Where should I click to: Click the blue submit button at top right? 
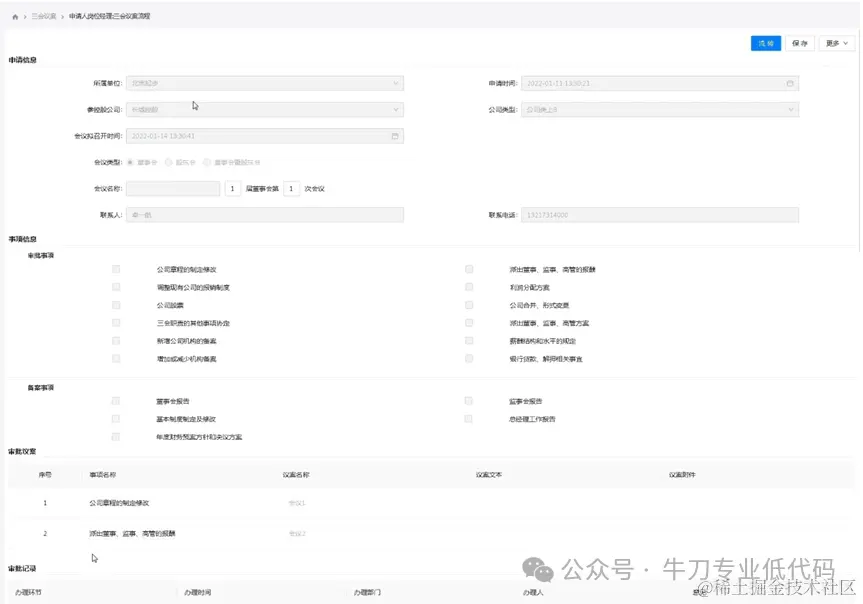click(766, 43)
